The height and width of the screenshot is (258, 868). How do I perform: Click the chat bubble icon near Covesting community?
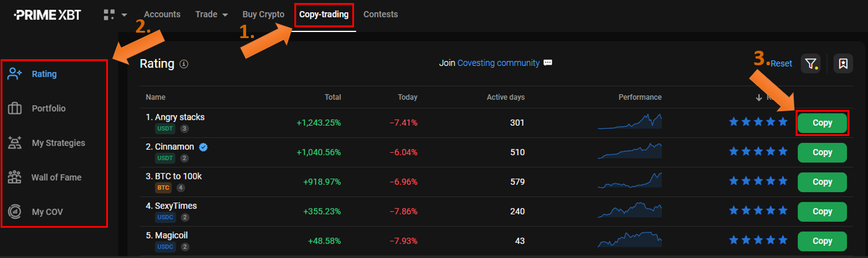(x=548, y=63)
